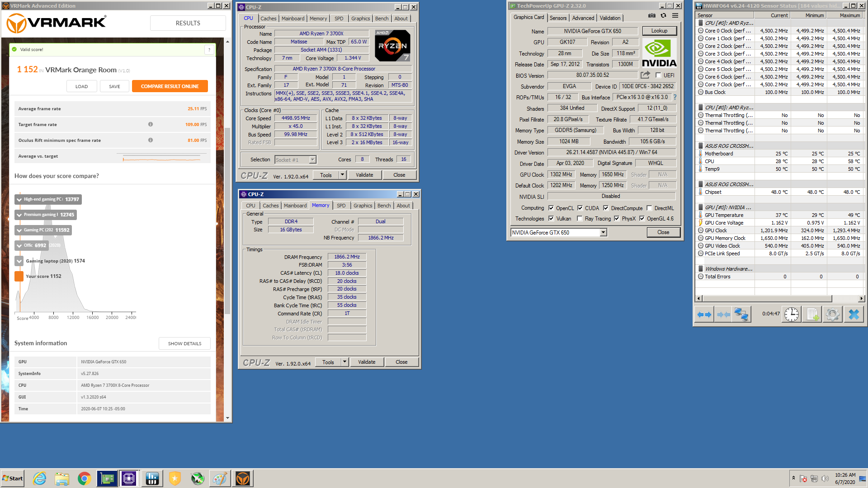This screenshot has height=488, width=868.
Task: Expand the Premium gaming comparison entry
Action: coord(19,215)
